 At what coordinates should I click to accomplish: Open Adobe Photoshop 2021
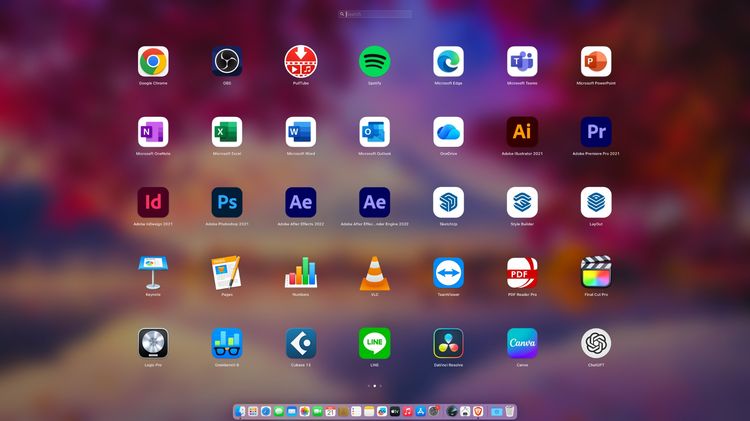[227, 202]
